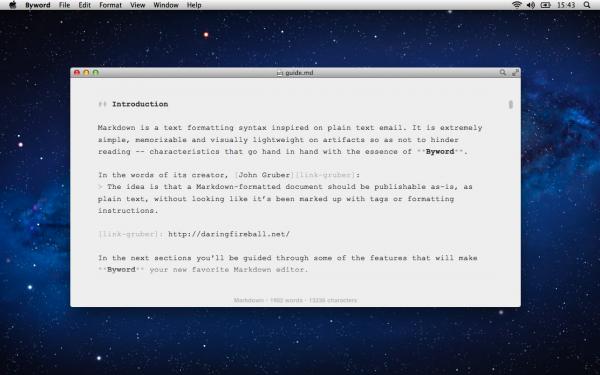Open the Window menu
Image resolution: width=600 pixels, height=375 pixels.
click(x=166, y=5)
